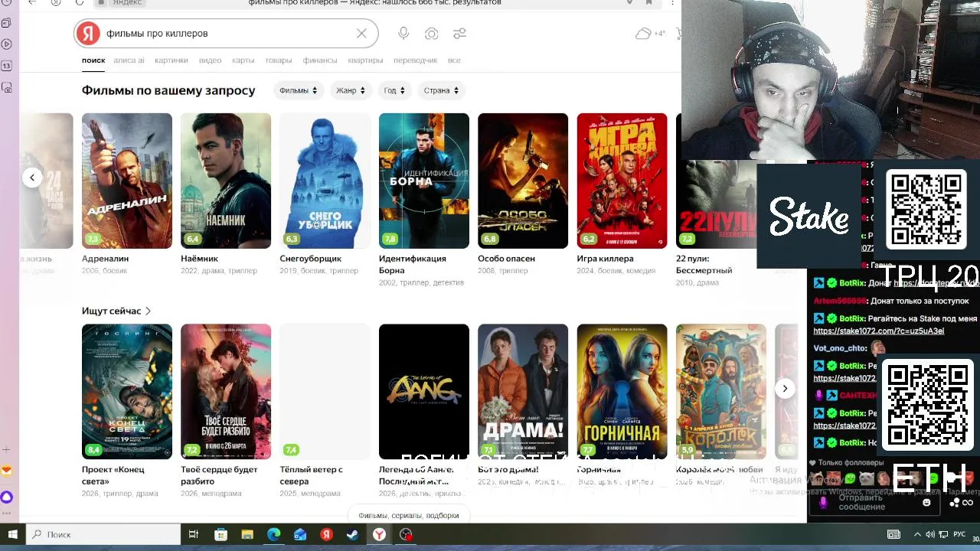Screen dimensions: 980x551
Task: Switch to the алиса ai tab
Action: (129, 60)
